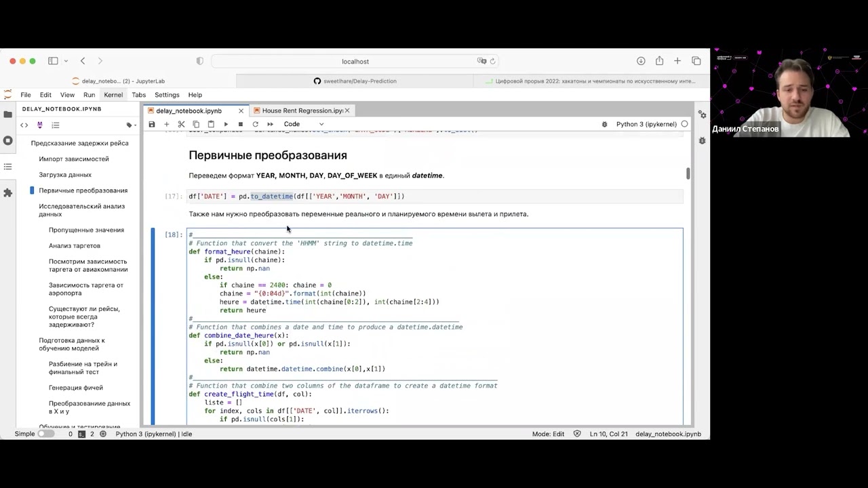Open the File Browser sidebar panel
868x488 pixels.
pos(7,115)
